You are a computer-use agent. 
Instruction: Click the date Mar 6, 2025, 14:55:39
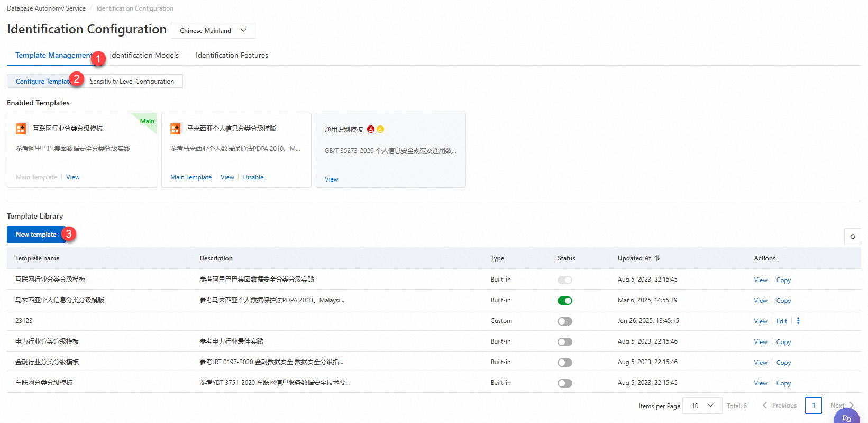(x=647, y=300)
